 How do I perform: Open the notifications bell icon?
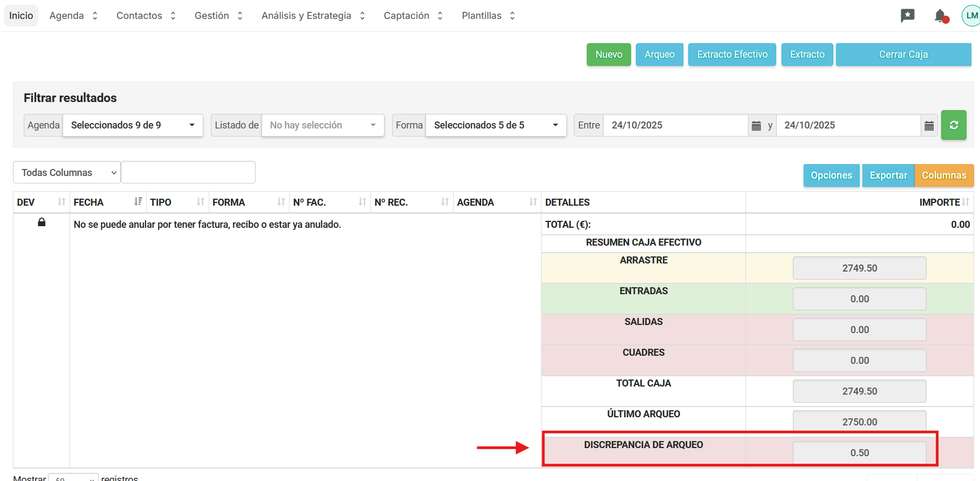pyautogui.click(x=941, y=16)
